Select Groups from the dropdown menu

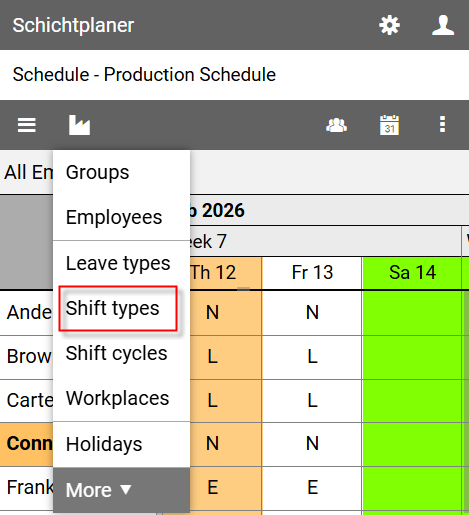(x=121, y=172)
